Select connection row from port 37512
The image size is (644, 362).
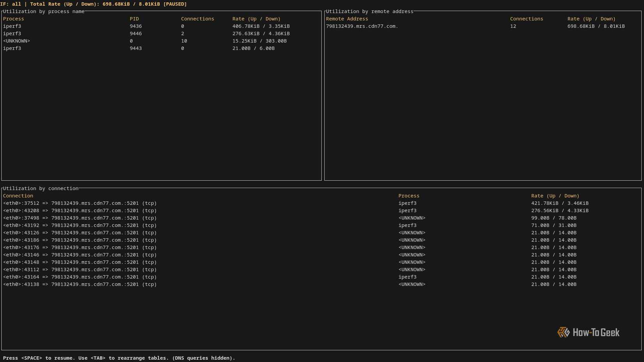point(321,203)
